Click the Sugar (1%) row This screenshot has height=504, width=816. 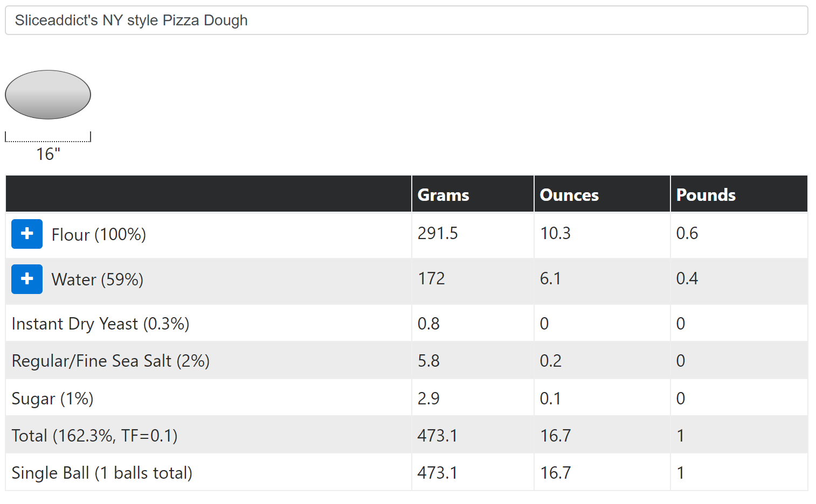[x=52, y=398]
